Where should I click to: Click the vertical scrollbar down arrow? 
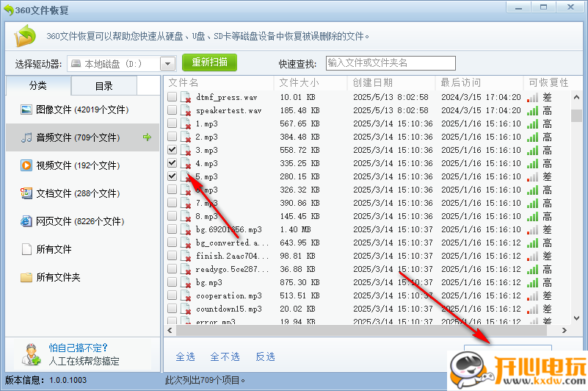click(577, 318)
